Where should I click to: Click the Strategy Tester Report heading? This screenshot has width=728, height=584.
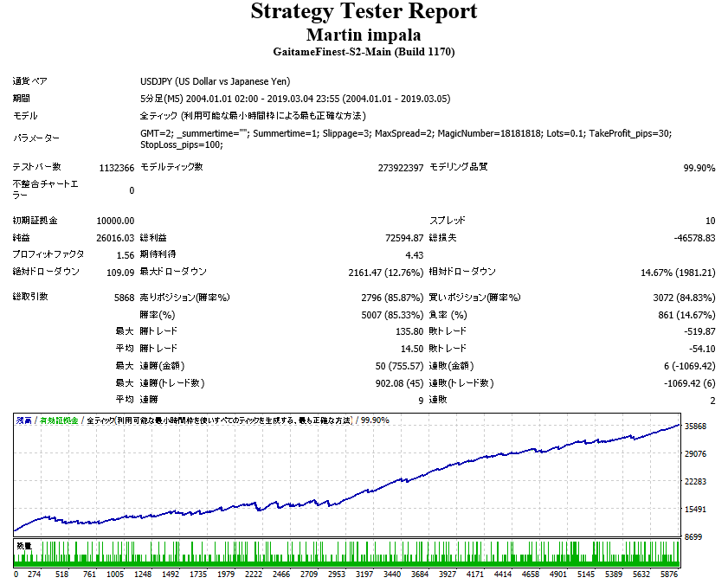pyautogui.click(x=364, y=11)
